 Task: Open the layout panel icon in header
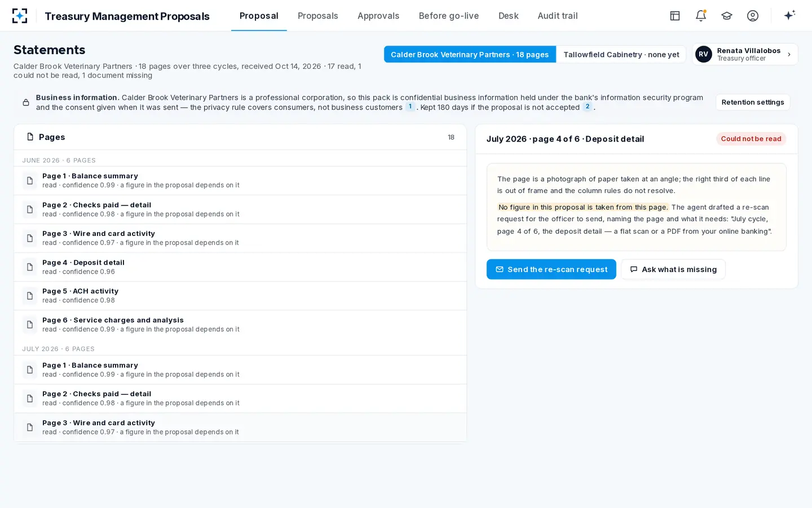(675, 16)
